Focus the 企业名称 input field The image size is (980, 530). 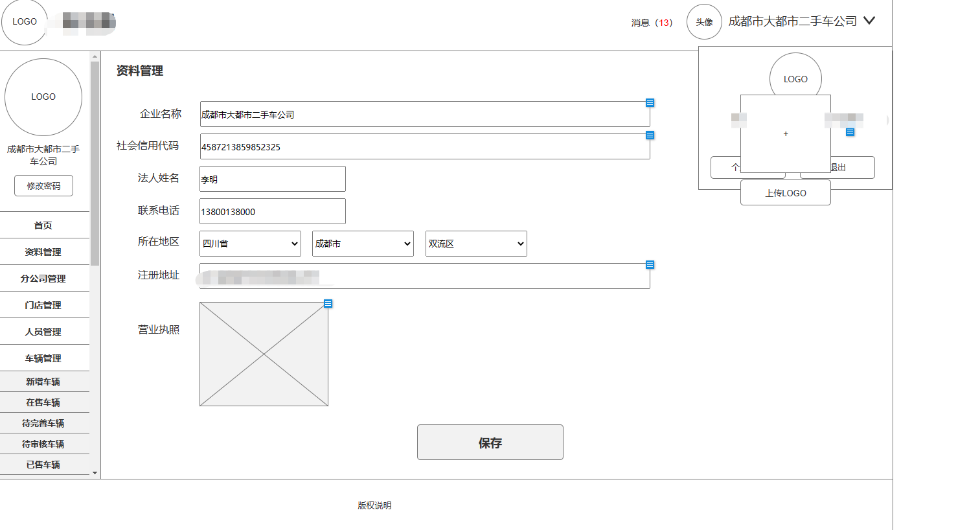pos(425,114)
